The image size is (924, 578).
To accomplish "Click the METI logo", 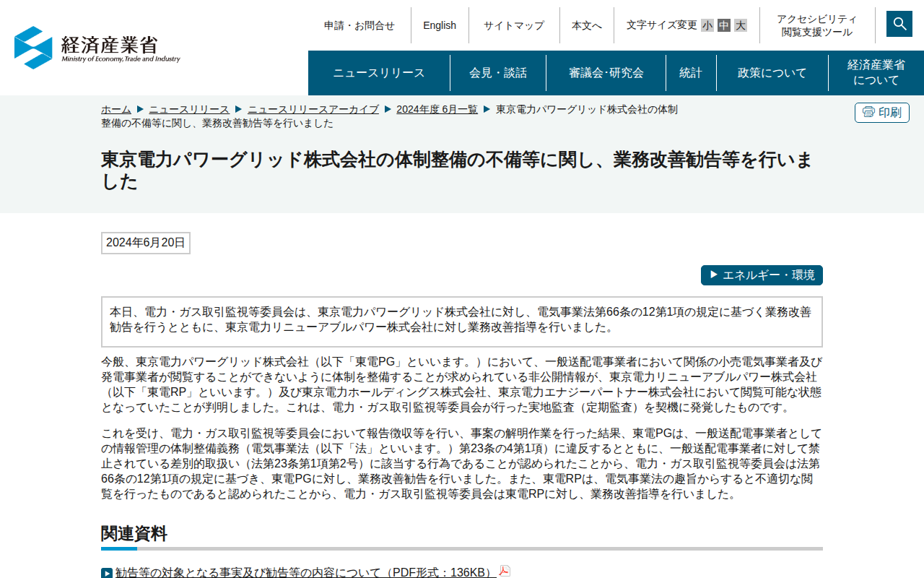I will pos(97,48).
